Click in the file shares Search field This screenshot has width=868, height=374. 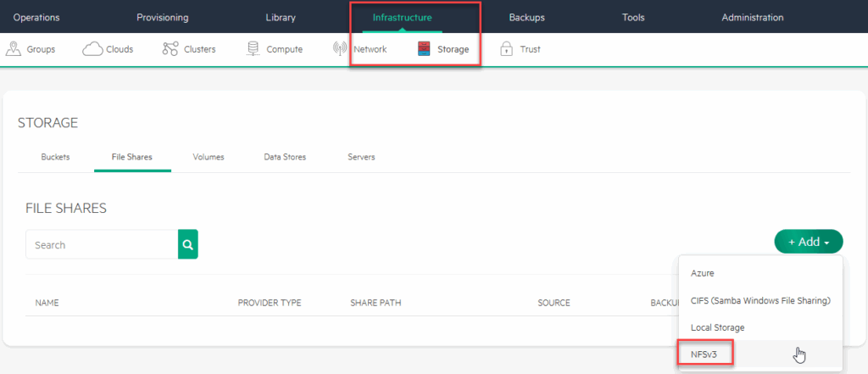pos(102,244)
